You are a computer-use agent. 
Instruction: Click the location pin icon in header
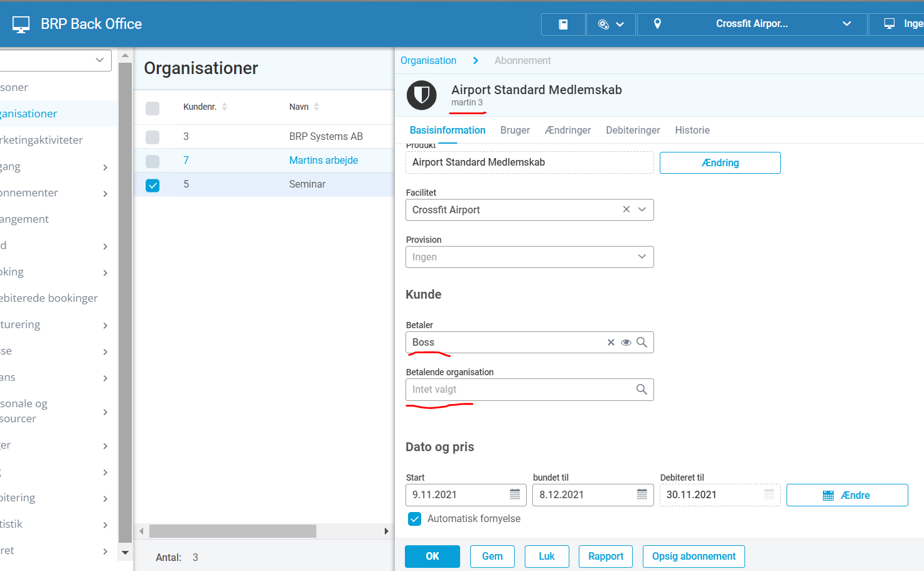coord(657,24)
